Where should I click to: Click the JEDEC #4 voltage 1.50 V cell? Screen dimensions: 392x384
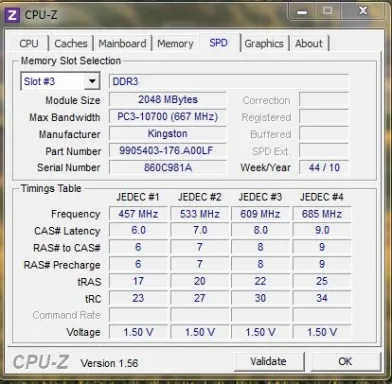[322, 332]
